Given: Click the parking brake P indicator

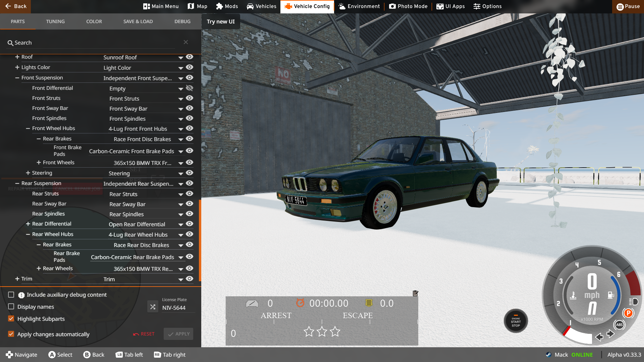Looking at the screenshot, I should 628,313.
